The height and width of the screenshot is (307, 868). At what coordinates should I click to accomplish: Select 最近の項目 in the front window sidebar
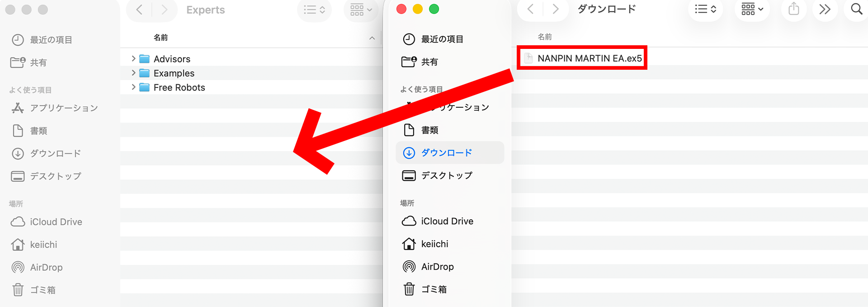(x=442, y=39)
